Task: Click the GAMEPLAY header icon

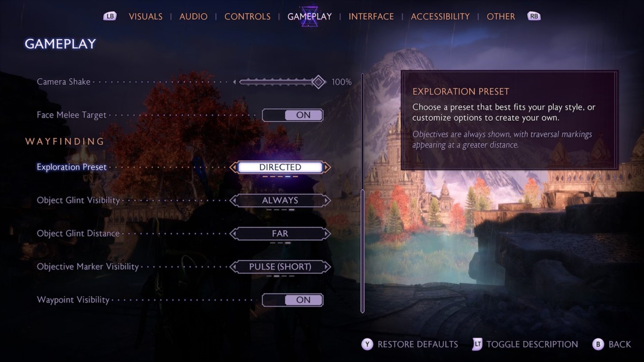Action: pyautogui.click(x=310, y=16)
